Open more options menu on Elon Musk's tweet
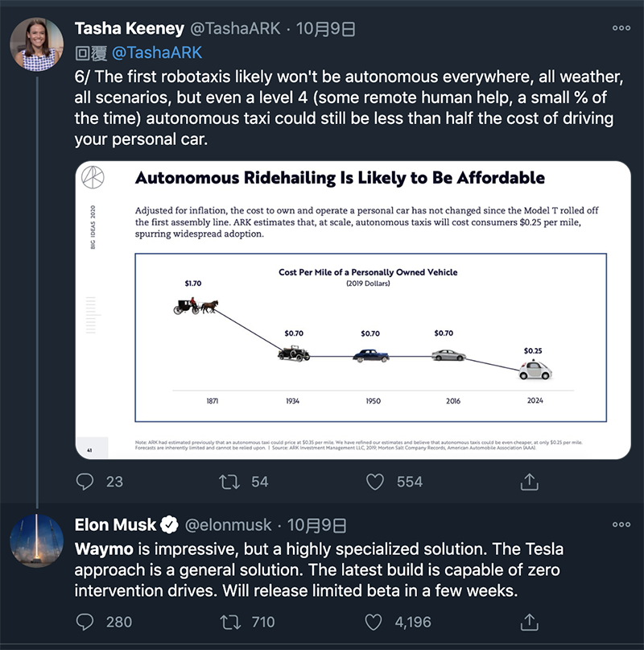 (x=621, y=524)
